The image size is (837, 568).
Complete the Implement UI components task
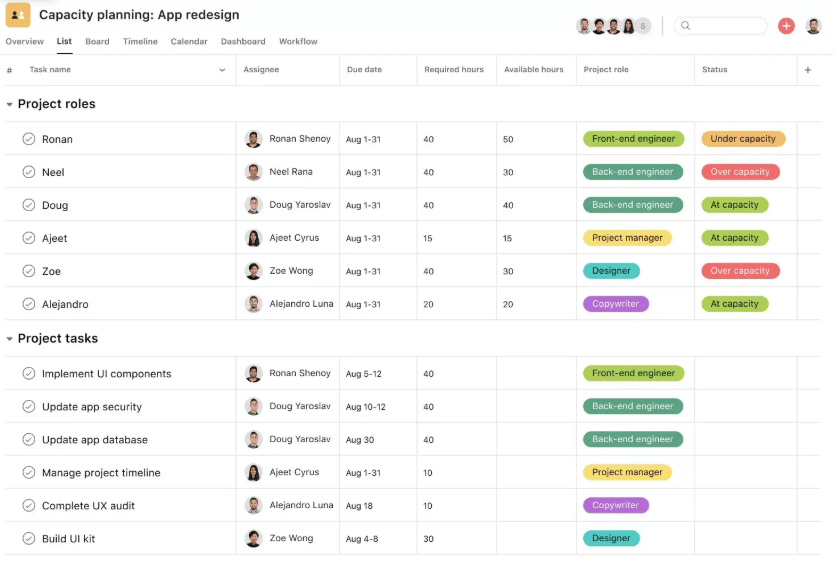[x=29, y=374]
